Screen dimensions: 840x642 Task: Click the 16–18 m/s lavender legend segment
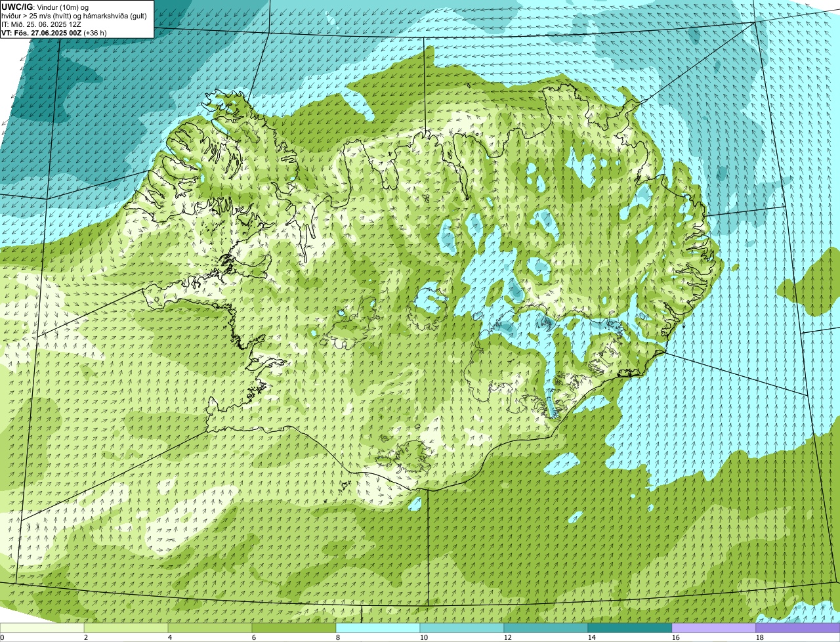tap(714, 628)
